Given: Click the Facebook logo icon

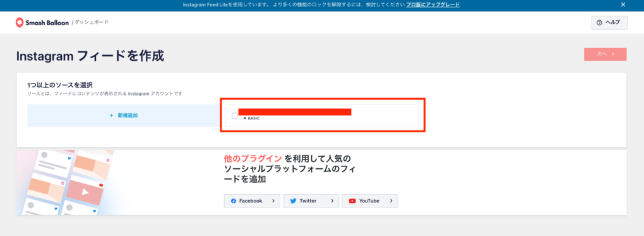Looking at the screenshot, I should pos(234,201).
